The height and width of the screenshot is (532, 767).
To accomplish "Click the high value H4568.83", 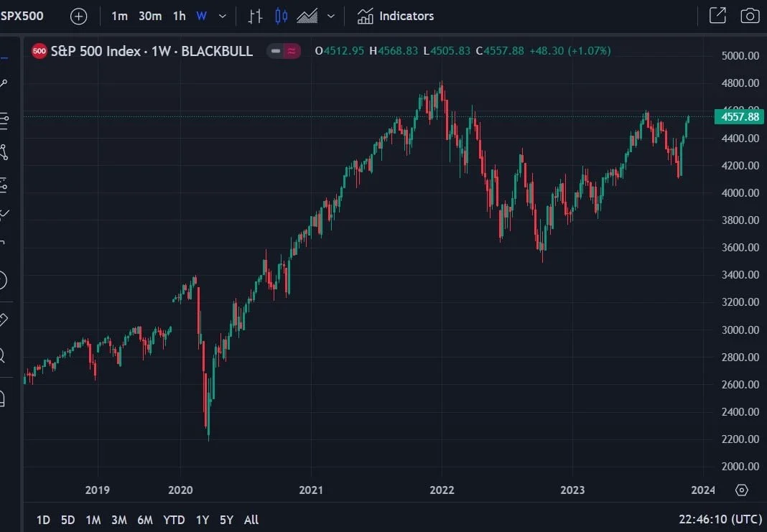I will tap(394, 51).
